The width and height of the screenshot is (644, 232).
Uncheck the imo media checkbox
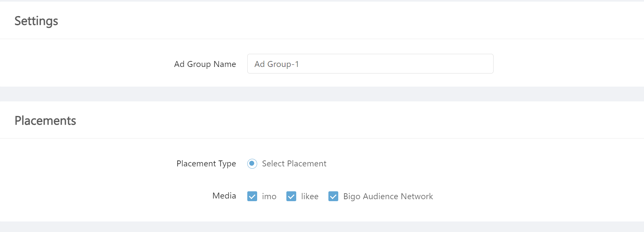click(x=252, y=196)
